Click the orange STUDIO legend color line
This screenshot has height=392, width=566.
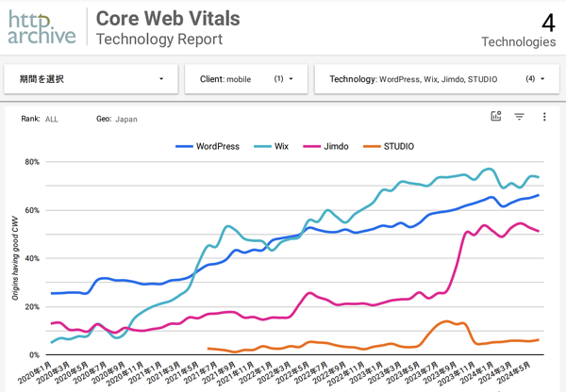372,146
